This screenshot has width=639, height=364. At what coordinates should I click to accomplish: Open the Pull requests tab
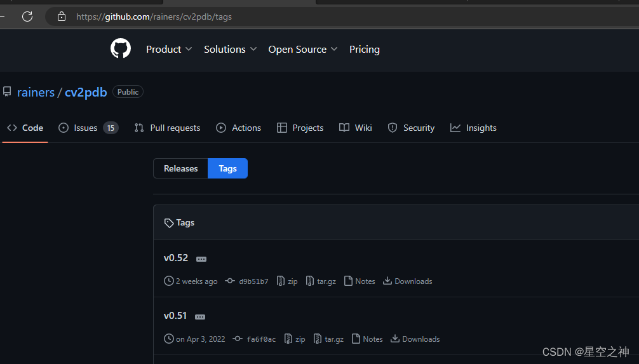(167, 128)
